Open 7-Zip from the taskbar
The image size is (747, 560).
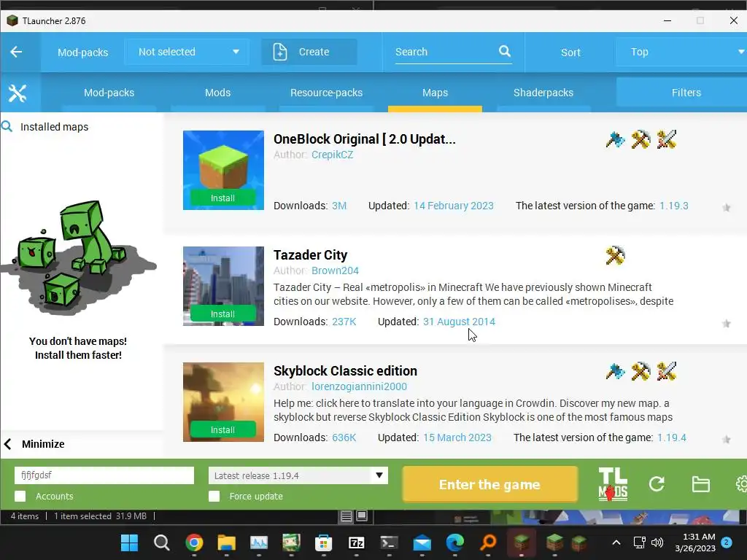(356, 542)
